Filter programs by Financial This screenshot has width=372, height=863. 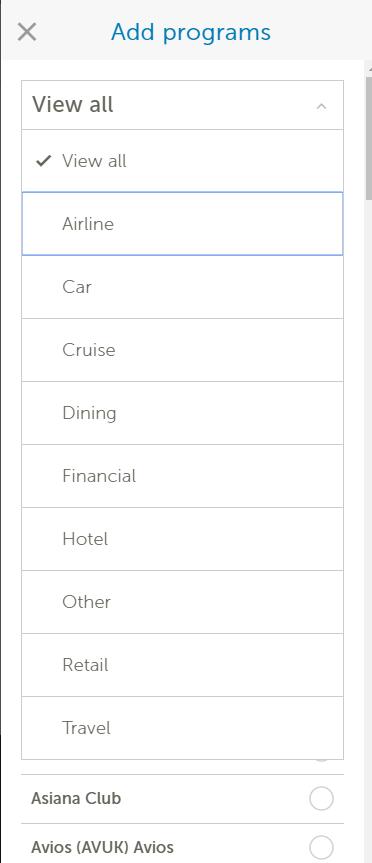(182, 476)
